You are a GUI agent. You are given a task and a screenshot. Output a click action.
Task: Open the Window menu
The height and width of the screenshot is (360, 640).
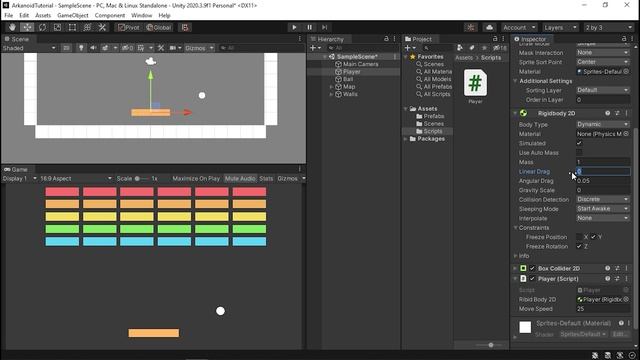click(142, 16)
